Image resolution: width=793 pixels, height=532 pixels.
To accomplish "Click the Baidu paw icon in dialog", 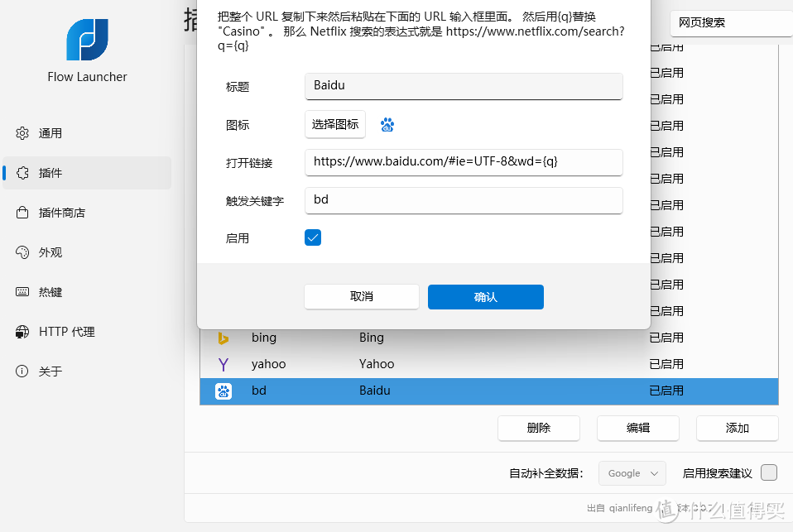I will [x=387, y=124].
